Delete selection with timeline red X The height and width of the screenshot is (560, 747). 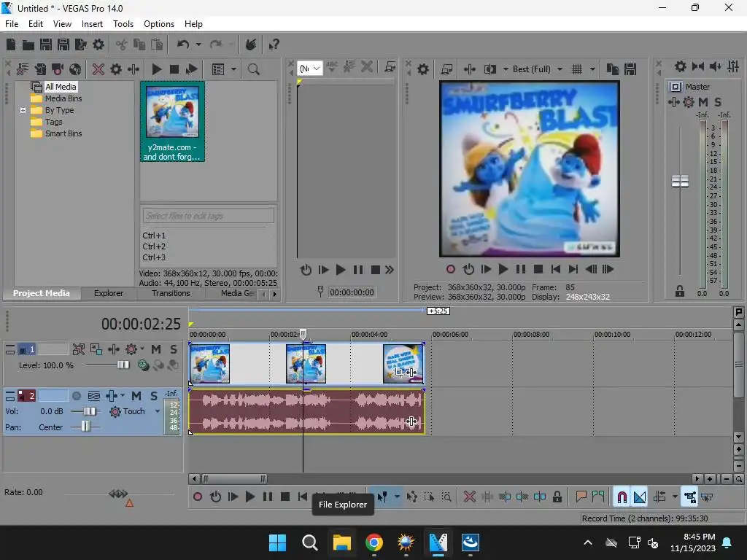[469, 497]
